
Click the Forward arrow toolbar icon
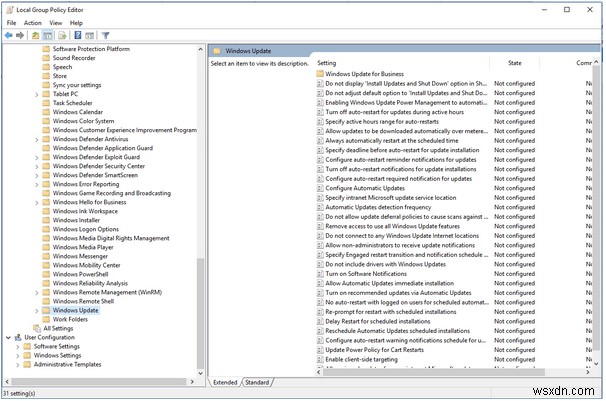[20, 35]
